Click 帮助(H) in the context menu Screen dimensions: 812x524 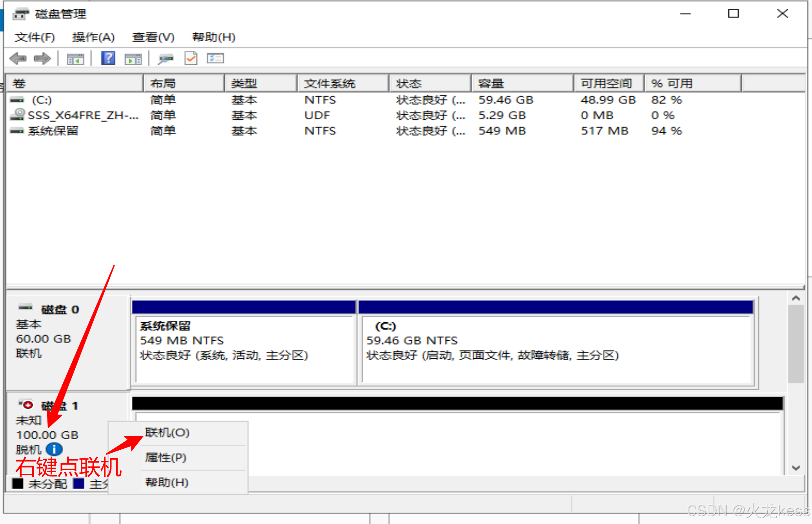point(167,482)
